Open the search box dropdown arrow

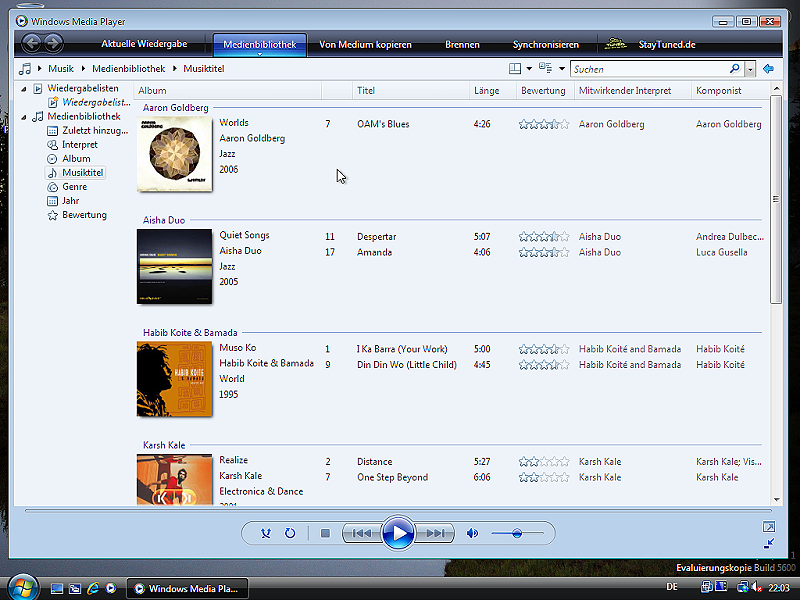coord(750,69)
